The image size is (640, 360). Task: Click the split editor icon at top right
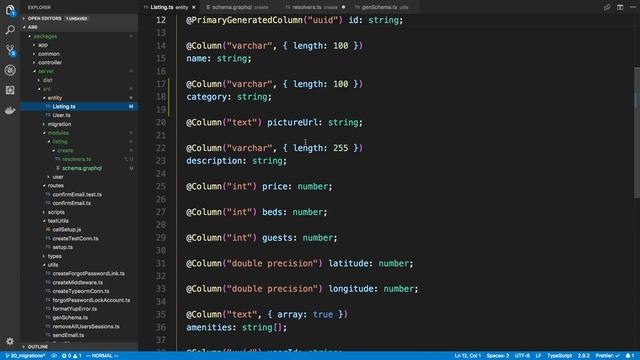point(620,7)
